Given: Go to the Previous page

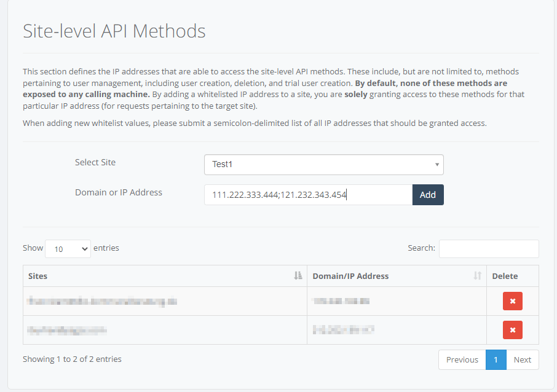Looking at the screenshot, I should pyautogui.click(x=462, y=360).
